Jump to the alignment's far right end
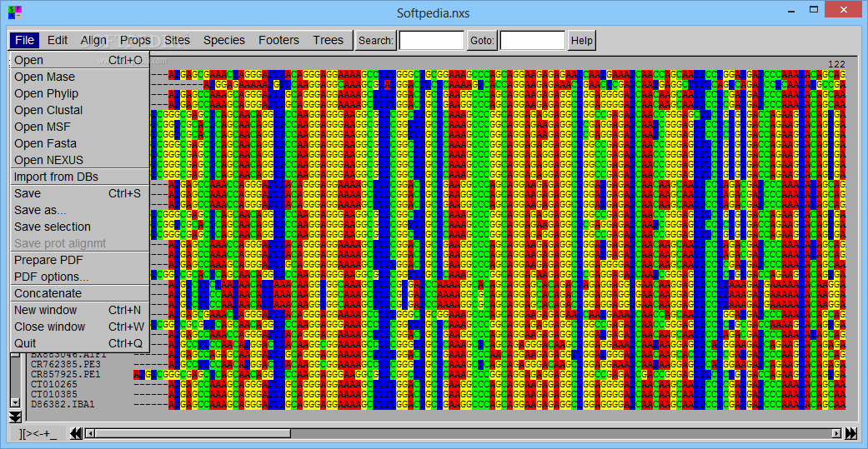868x449 pixels. click(x=852, y=433)
